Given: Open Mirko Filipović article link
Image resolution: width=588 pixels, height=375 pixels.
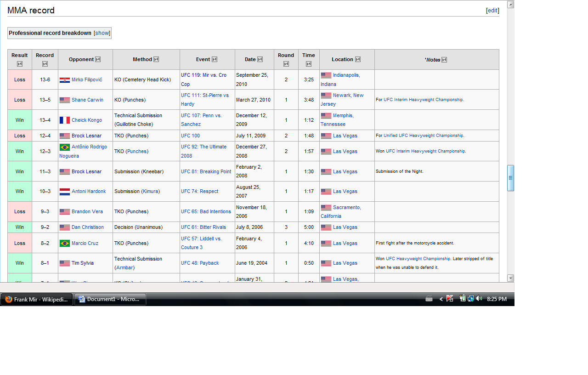Looking at the screenshot, I should pyautogui.click(x=87, y=80).
